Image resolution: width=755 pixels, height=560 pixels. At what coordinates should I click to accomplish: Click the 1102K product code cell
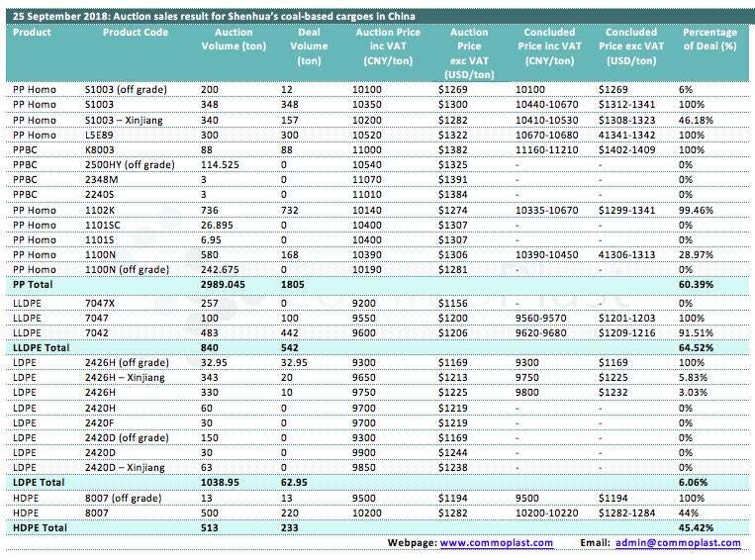pyautogui.click(x=101, y=210)
